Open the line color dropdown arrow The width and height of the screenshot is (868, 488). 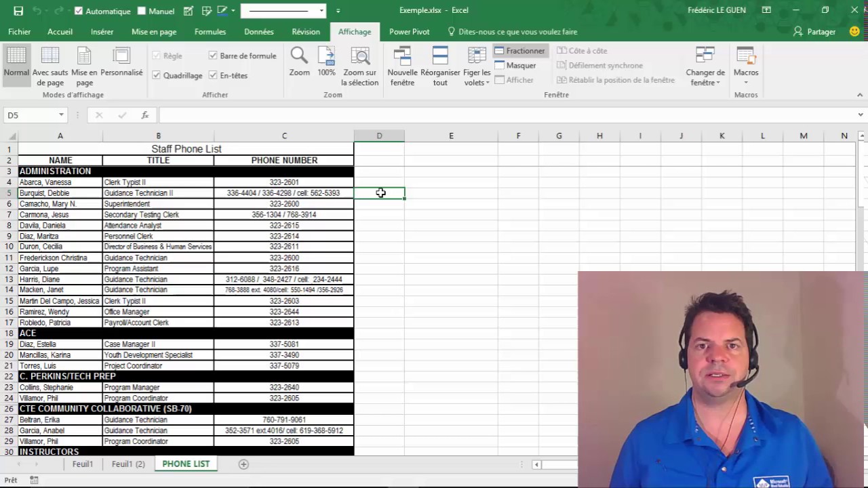tap(233, 11)
